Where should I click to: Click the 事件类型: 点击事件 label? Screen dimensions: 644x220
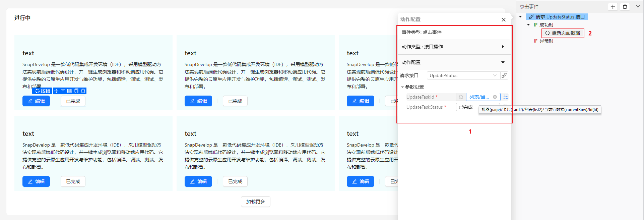[422, 32]
